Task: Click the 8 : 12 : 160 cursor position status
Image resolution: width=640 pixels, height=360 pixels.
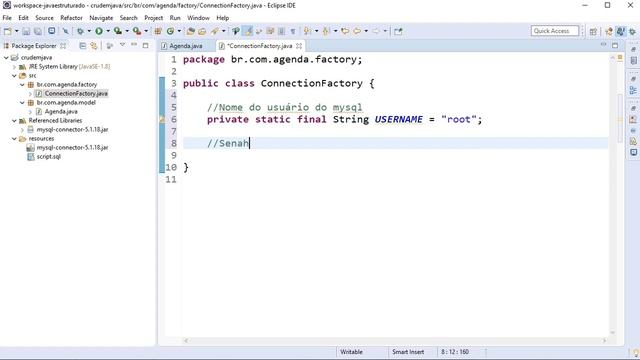Action: tap(455, 351)
